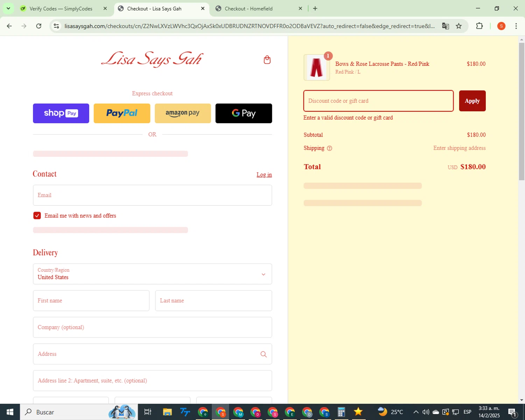This screenshot has width=525, height=420.
Task: Click the Shipping info question mark icon
Action: 329,148
